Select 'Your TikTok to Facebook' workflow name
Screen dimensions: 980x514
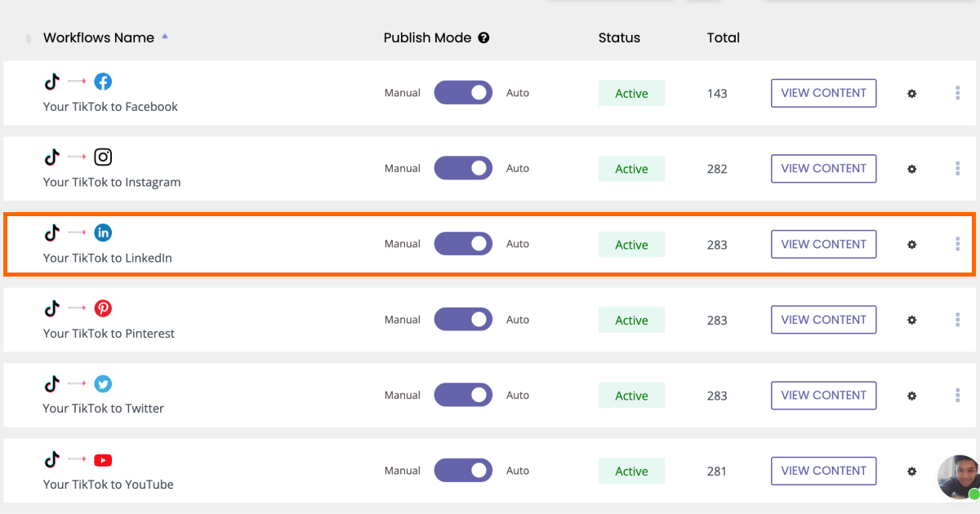click(110, 107)
